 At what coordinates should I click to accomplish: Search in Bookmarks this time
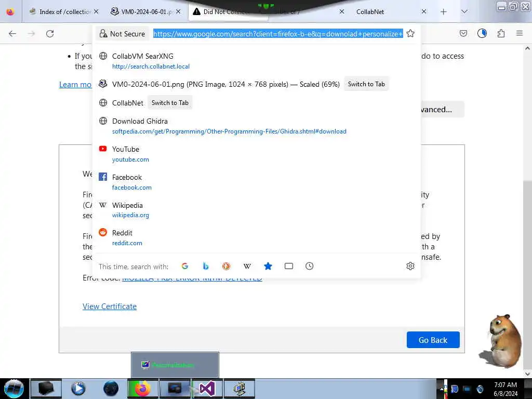coord(268,267)
